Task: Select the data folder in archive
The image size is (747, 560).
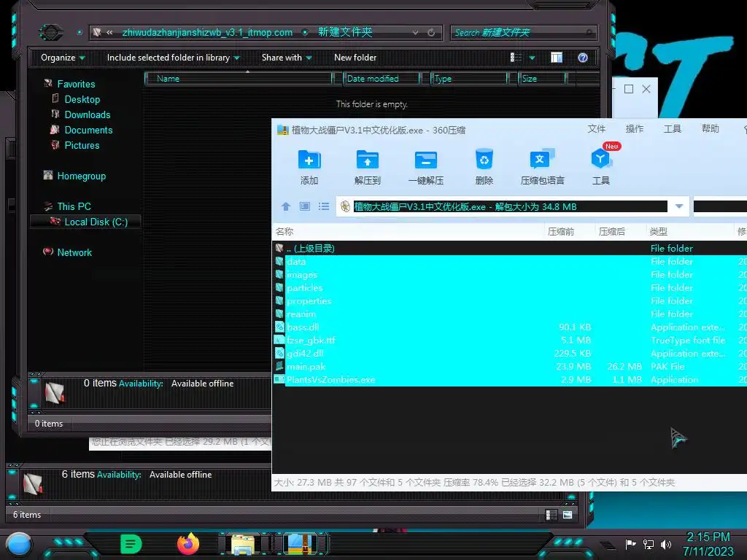Action: [509, 262]
